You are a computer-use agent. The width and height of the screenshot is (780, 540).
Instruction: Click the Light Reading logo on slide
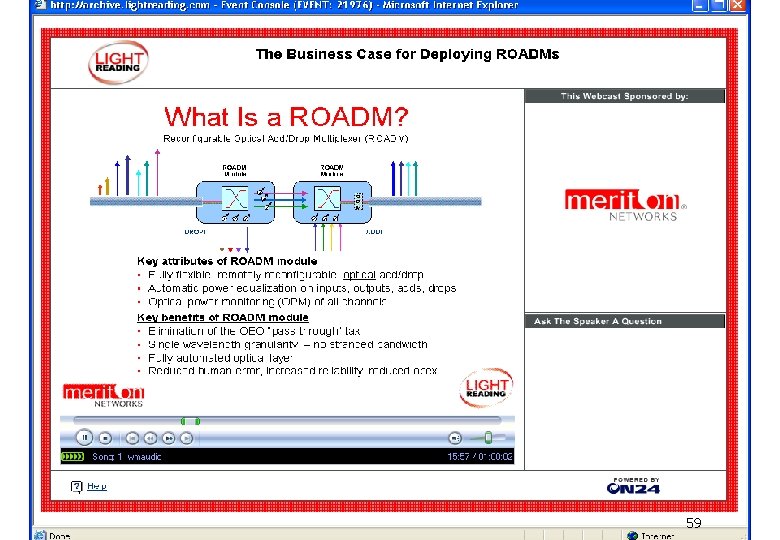pos(486,387)
